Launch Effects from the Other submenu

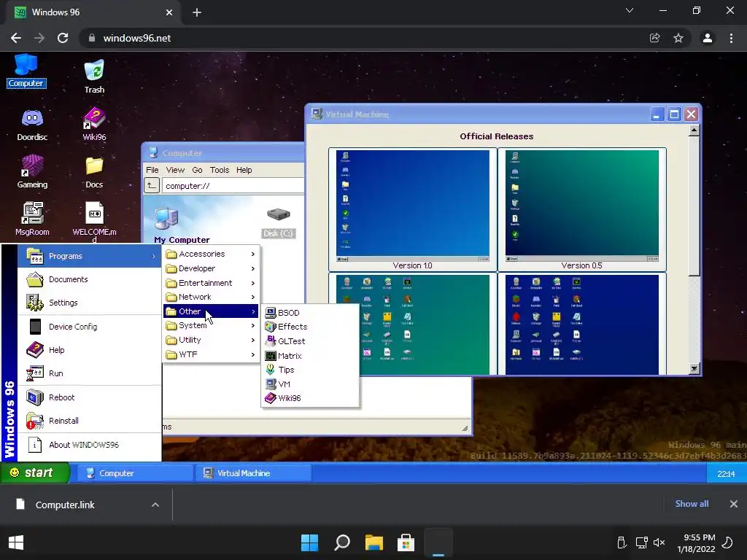(x=309, y=327)
